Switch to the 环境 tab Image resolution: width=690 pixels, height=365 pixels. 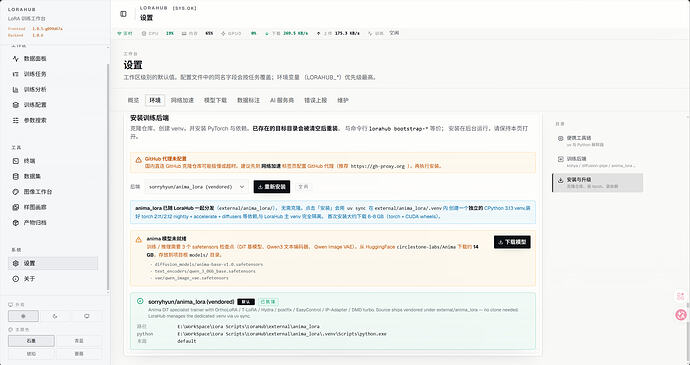155,100
